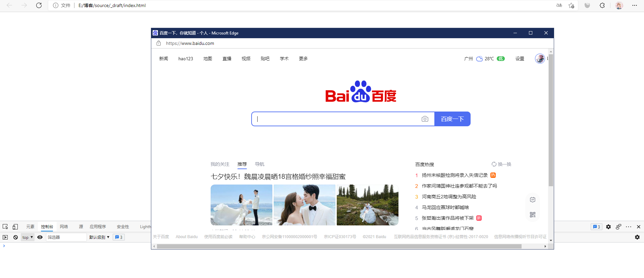
Task: Click the lock icon in Baidu popup
Action: (x=159, y=43)
